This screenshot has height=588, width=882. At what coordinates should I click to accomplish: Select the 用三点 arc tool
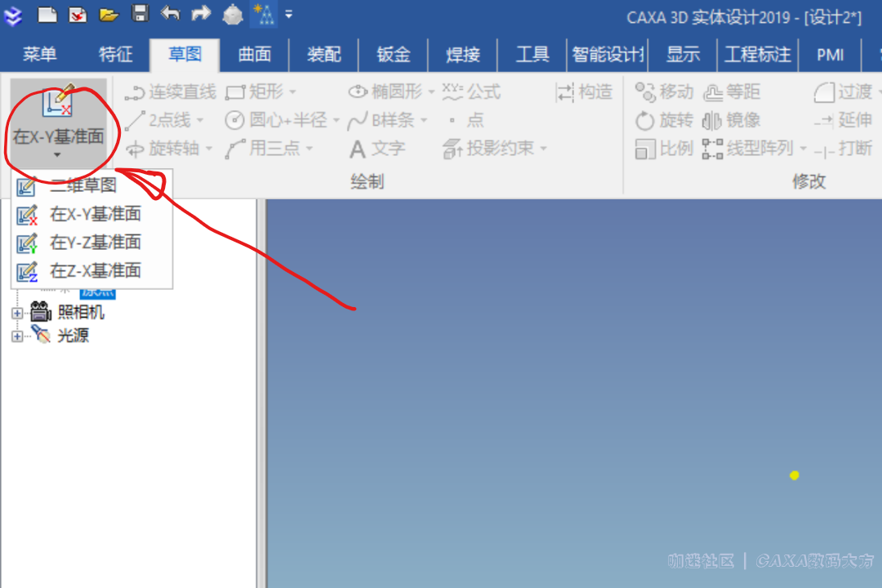tap(263, 149)
